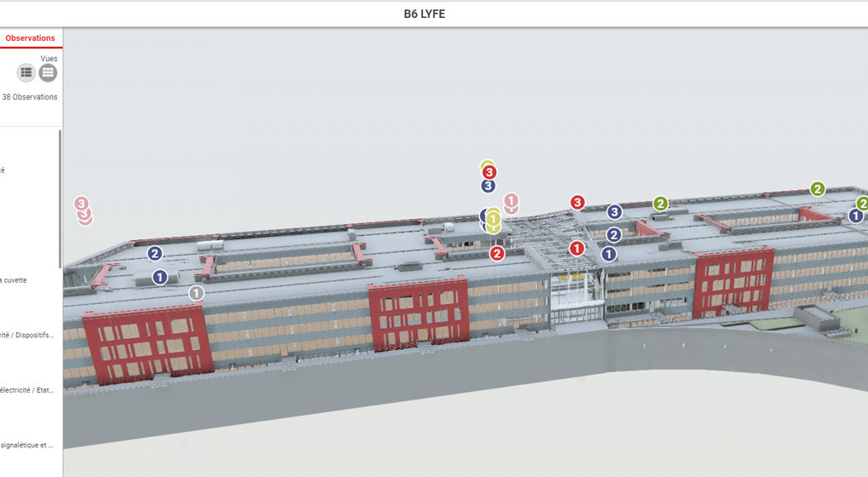Viewport: 868px width, 477px height.
Task: Open the 'Dispositifs' observation entry
Action: click(27, 336)
